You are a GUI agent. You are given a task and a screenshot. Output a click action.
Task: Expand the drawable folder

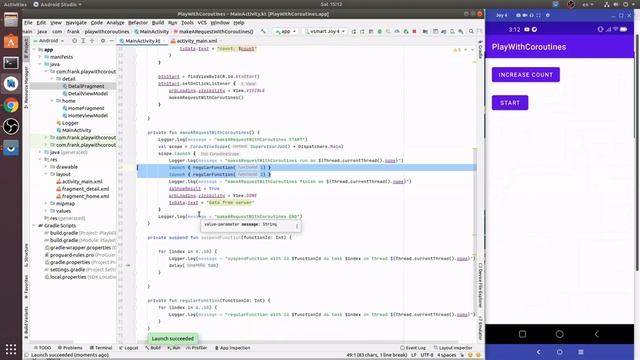tap(46, 167)
